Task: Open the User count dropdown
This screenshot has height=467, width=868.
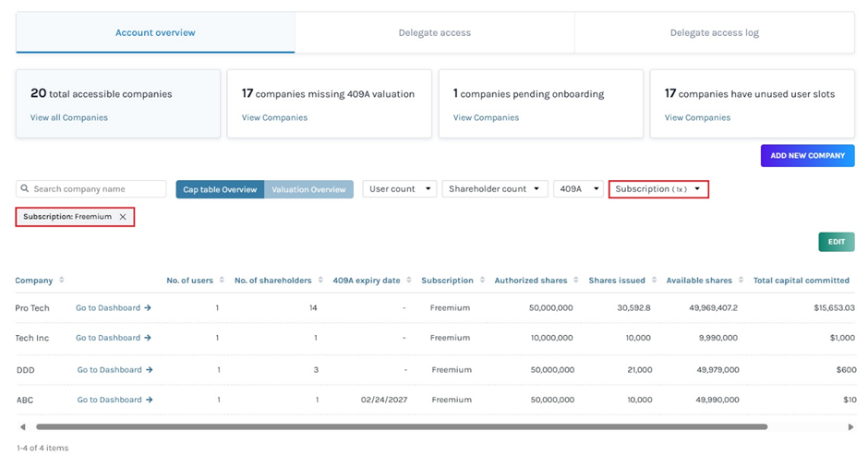Action: [400, 189]
